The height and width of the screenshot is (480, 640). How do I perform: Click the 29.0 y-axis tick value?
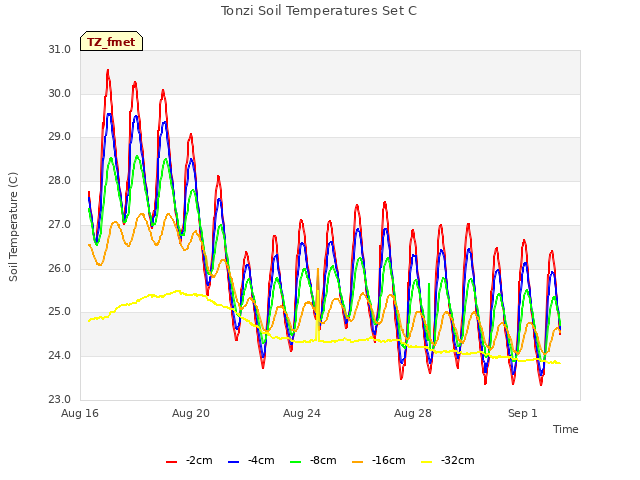tap(60, 137)
